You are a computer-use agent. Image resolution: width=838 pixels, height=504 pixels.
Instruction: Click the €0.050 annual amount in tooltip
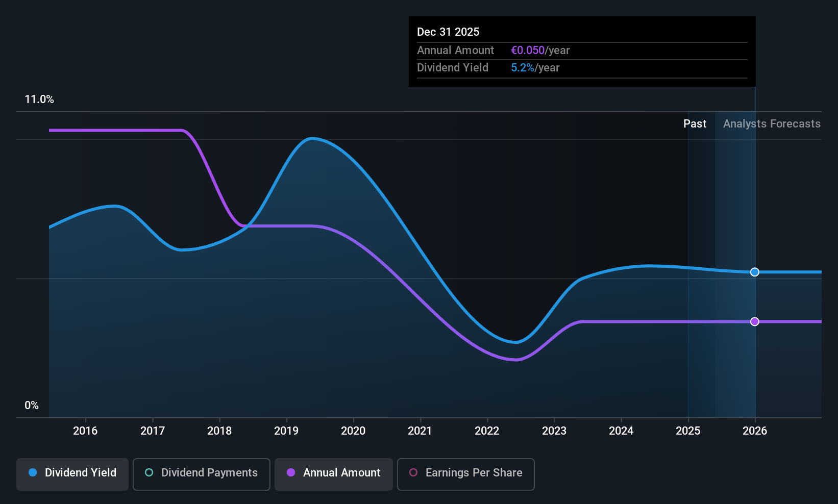[528, 51]
